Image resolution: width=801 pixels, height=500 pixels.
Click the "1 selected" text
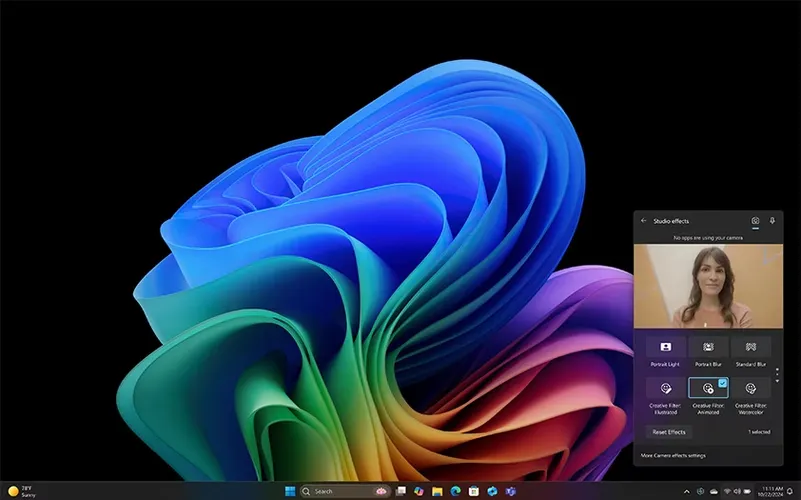coord(759,432)
